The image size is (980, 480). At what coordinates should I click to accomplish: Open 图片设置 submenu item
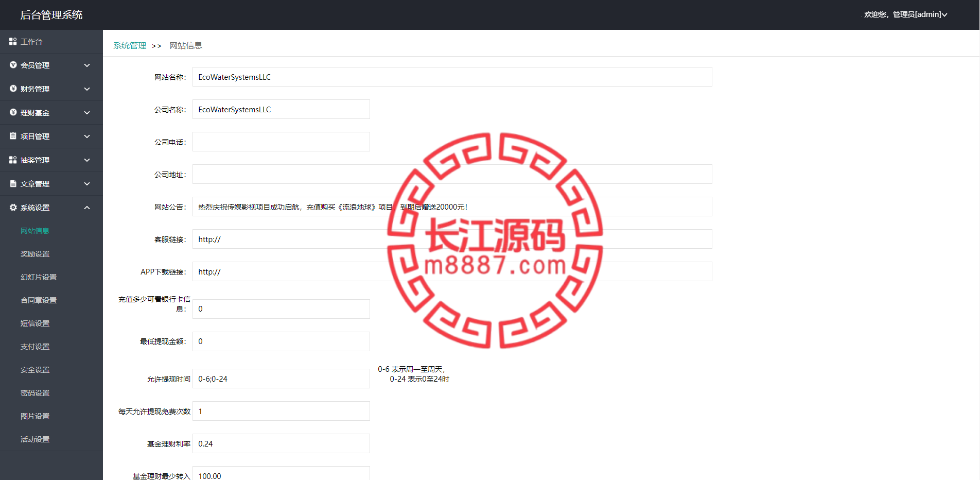click(x=35, y=416)
